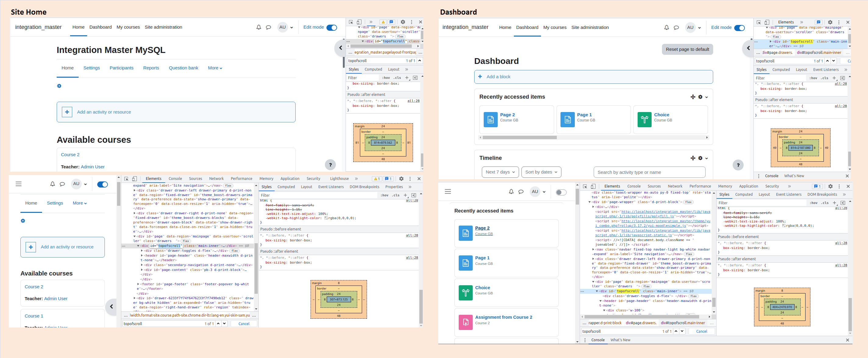Click notifications bell in narrow Site Home view
Image resolution: width=868 pixels, height=358 pixels.
coord(52,184)
